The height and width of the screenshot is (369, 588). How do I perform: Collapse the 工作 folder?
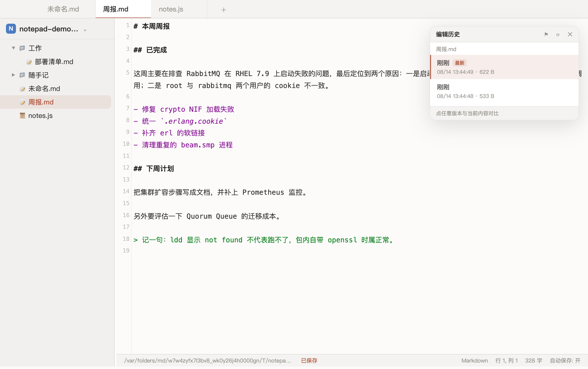[13, 48]
